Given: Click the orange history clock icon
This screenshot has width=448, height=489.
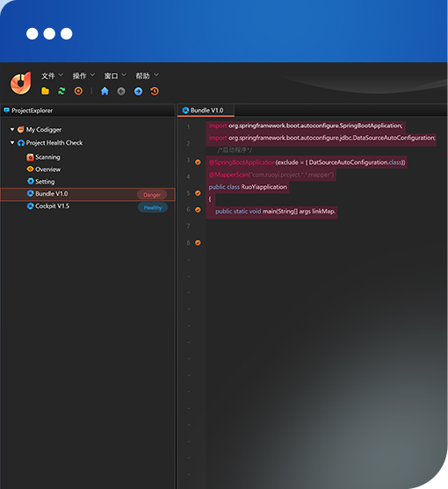Looking at the screenshot, I should [x=155, y=91].
